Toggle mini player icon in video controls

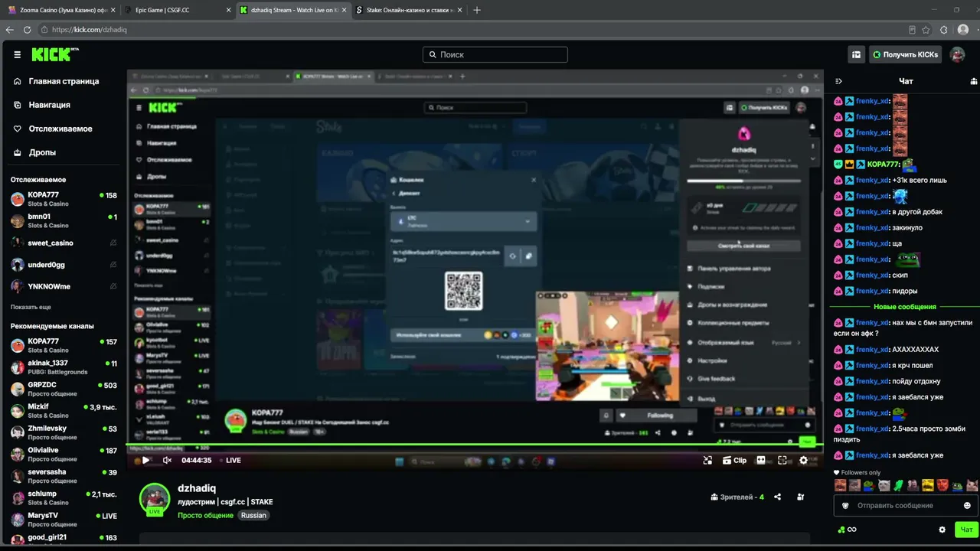[707, 460]
